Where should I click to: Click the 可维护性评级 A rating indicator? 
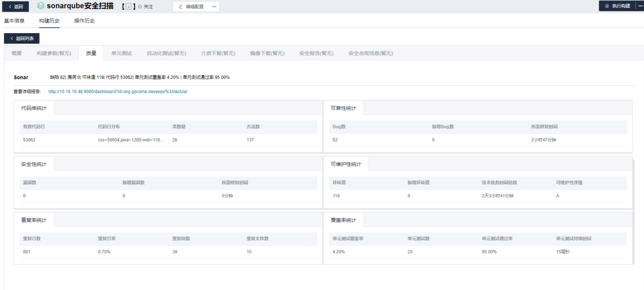click(557, 195)
